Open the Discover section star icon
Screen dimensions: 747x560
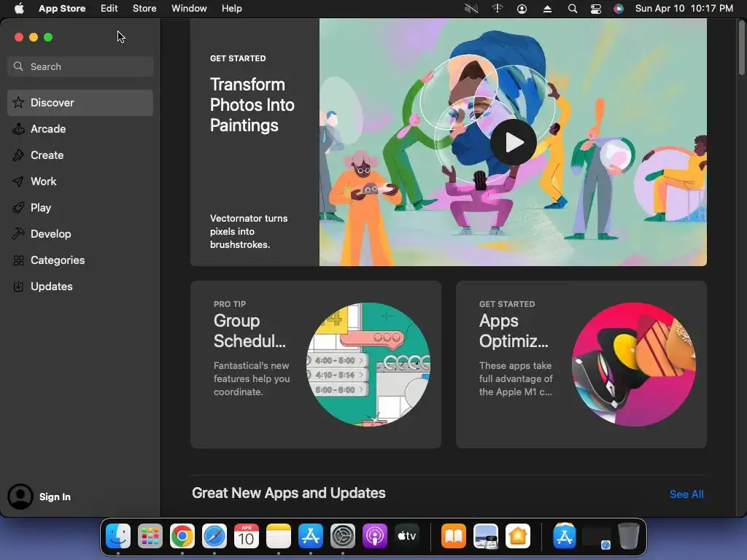tap(18, 102)
